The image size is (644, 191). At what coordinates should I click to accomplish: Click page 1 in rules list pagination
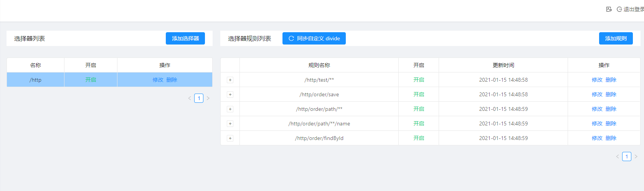(627, 156)
